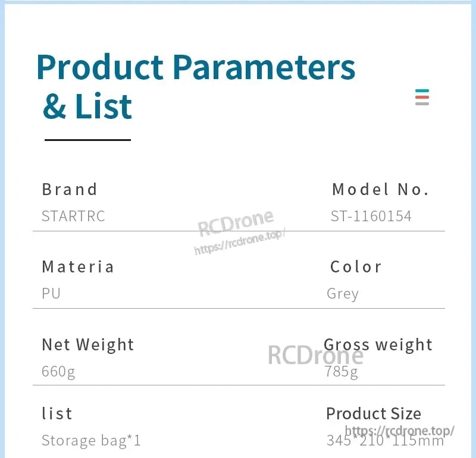This screenshot has height=458, width=476.
Task: Click the Storage bag*1 list entry
Action: [x=91, y=441]
